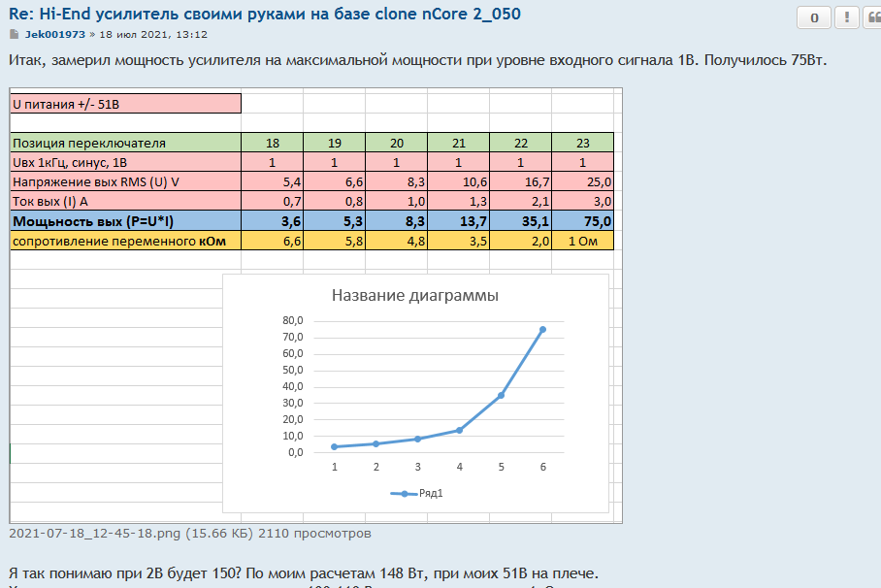Open Jek001973 user profile
The height and width of the screenshot is (588, 881).
[x=54, y=34]
